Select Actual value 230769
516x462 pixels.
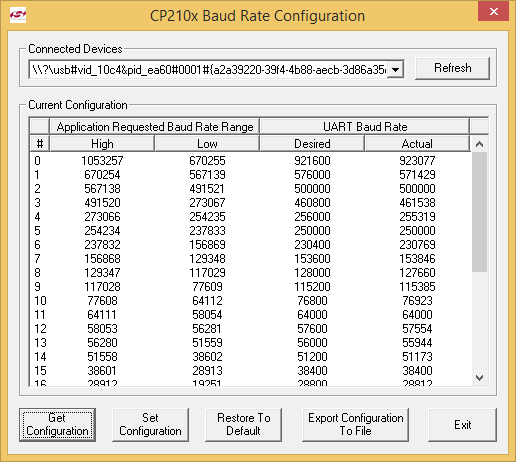tap(417, 245)
